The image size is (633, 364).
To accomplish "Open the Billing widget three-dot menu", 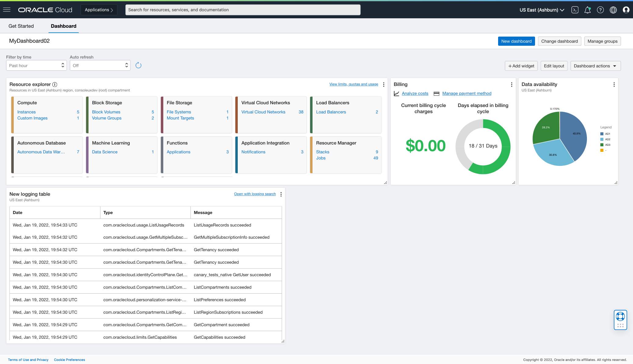I will click(512, 84).
